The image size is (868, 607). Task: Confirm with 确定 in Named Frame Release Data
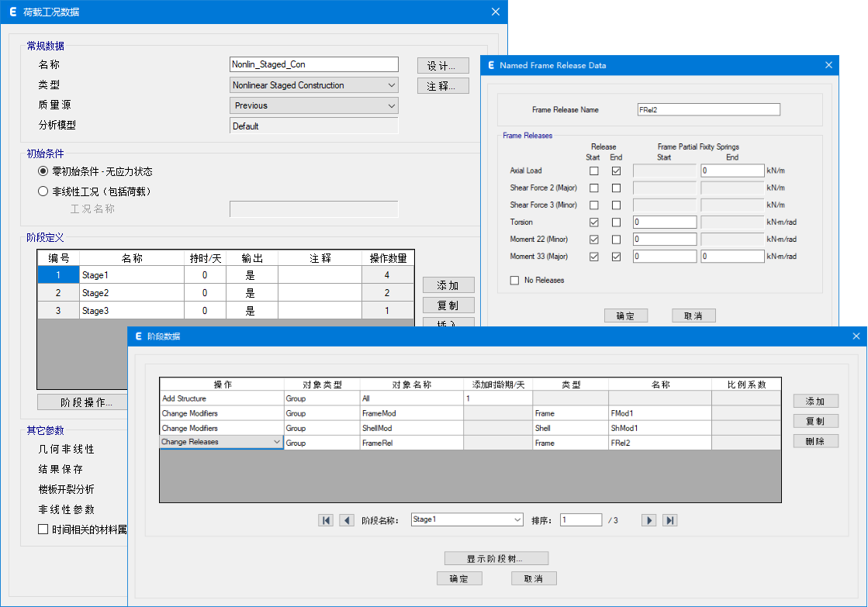point(625,316)
